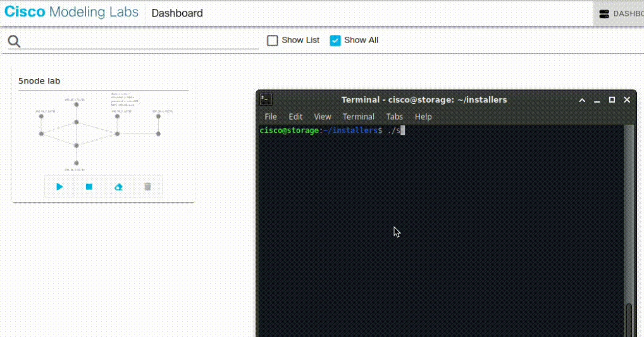Screen dimensions: 644x337
Task: Click the terminal icon in window title bar
Action: (266, 99)
